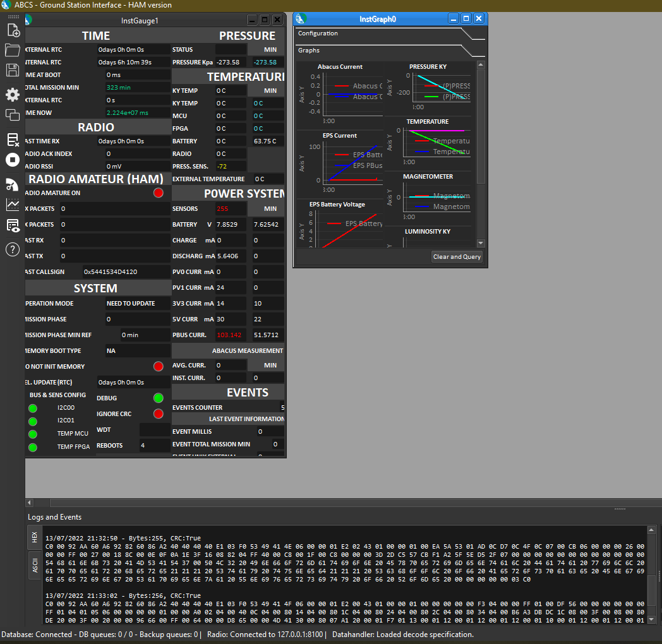Click the log entry '13/07/2022 21:33:02 - Bytes:256'

(123, 595)
